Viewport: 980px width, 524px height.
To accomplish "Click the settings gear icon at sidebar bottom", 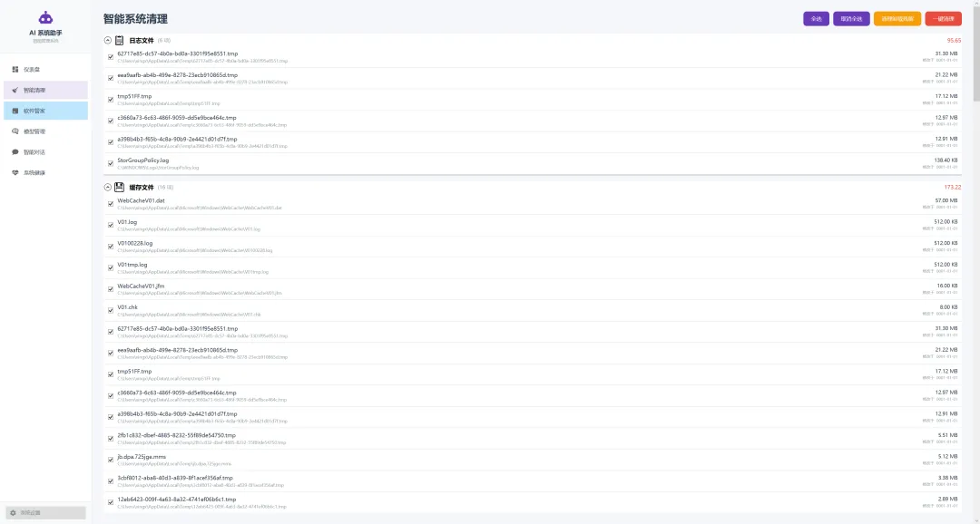I will 13,513.
